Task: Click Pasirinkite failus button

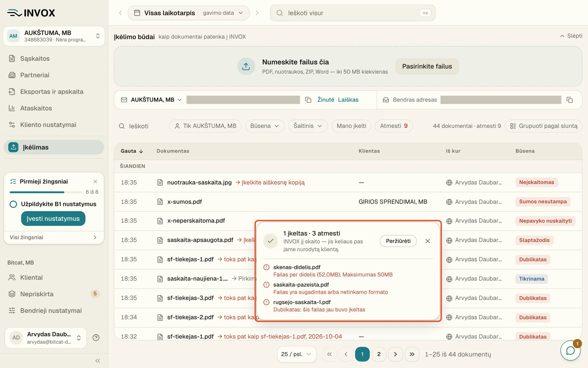Action: (x=427, y=66)
